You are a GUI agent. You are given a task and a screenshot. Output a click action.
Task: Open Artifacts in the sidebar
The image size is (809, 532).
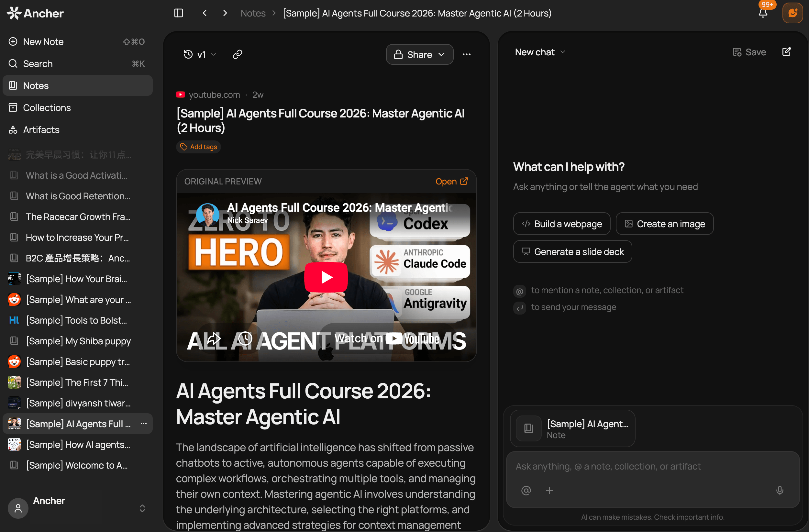(x=77, y=129)
